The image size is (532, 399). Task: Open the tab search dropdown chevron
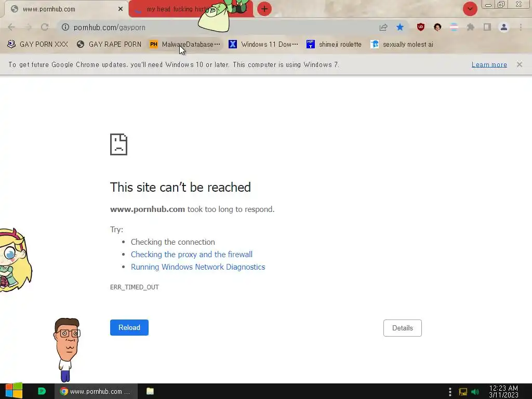pyautogui.click(x=470, y=9)
